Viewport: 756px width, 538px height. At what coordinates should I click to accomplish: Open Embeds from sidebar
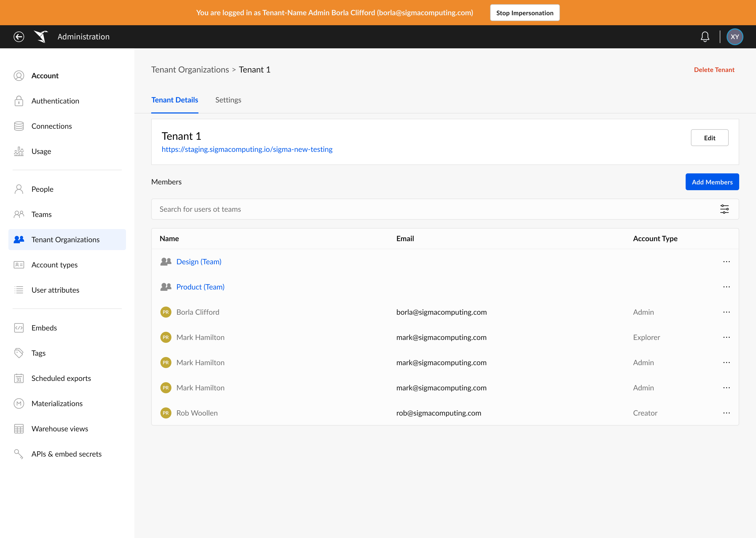click(44, 328)
